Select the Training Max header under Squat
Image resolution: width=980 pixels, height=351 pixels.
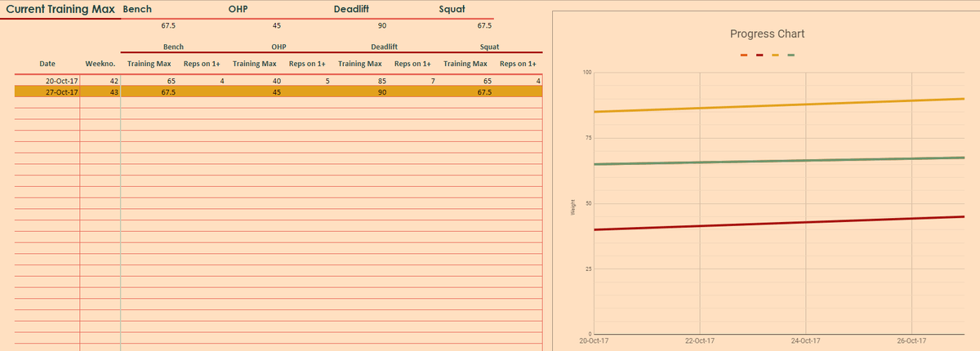(x=465, y=64)
